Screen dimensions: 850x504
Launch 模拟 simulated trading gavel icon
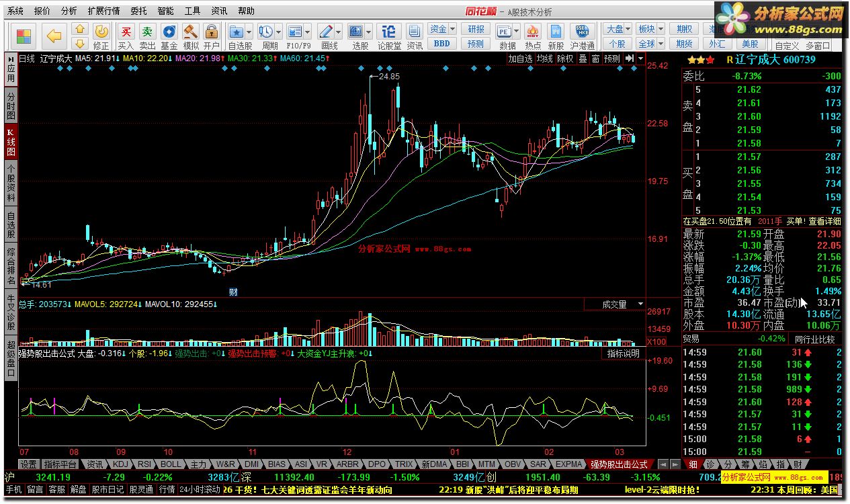[x=190, y=31]
